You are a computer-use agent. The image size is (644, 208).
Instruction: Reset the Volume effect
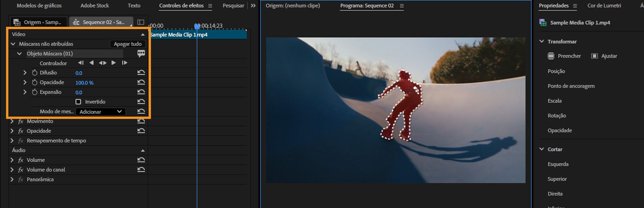(x=141, y=160)
